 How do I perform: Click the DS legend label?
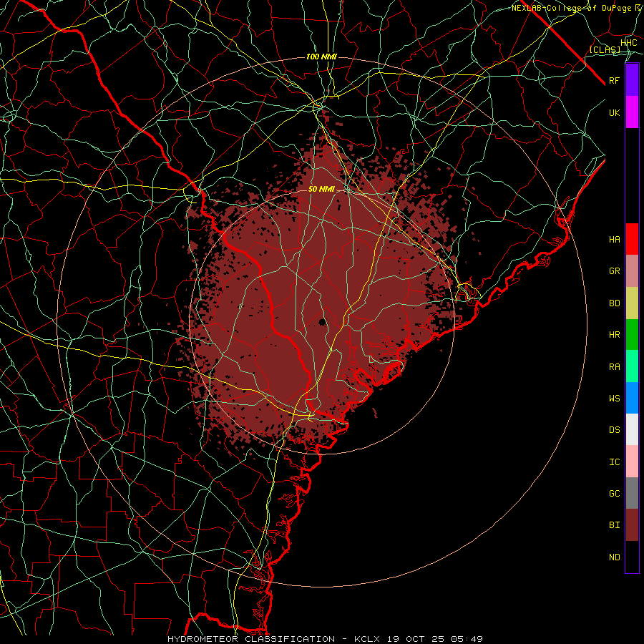[615, 430]
